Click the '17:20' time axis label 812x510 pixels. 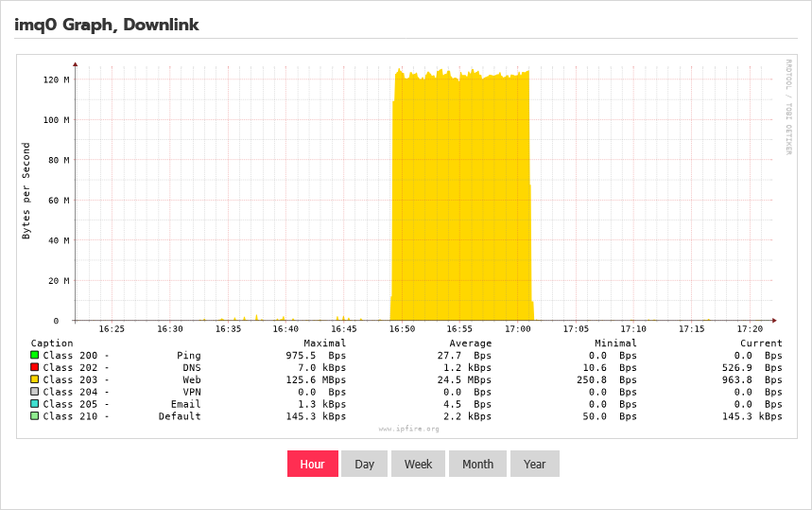750,329
